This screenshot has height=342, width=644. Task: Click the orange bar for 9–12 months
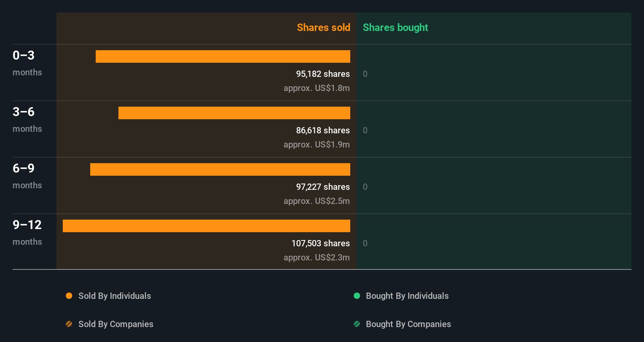pos(206,226)
